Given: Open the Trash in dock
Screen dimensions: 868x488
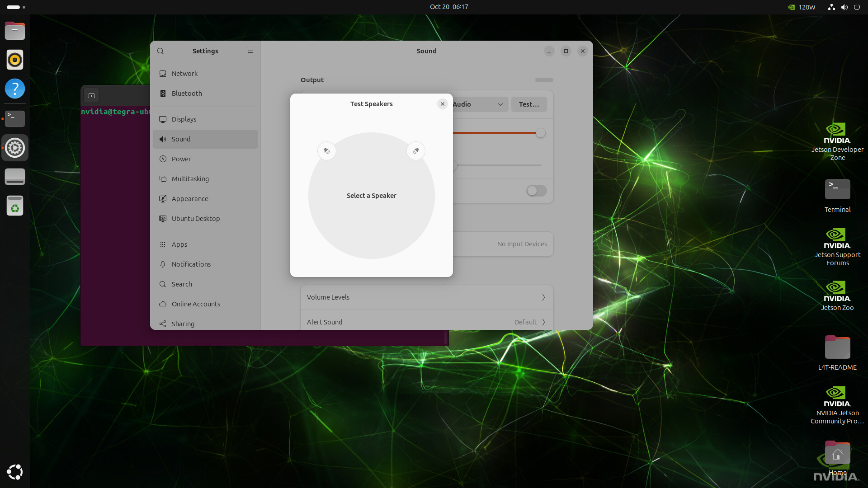Looking at the screenshot, I should (x=15, y=206).
